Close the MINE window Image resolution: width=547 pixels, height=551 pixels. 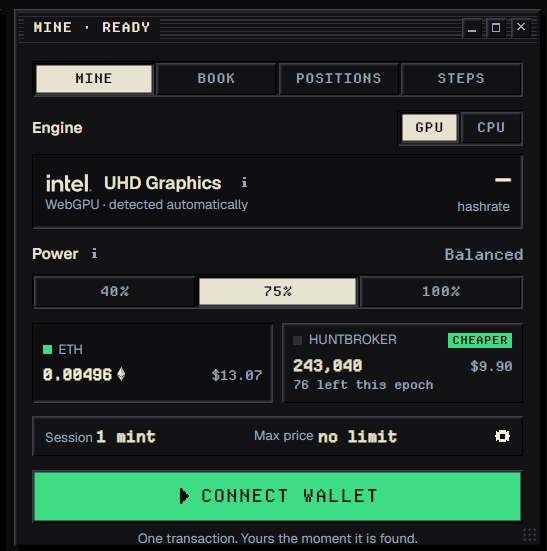(521, 27)
